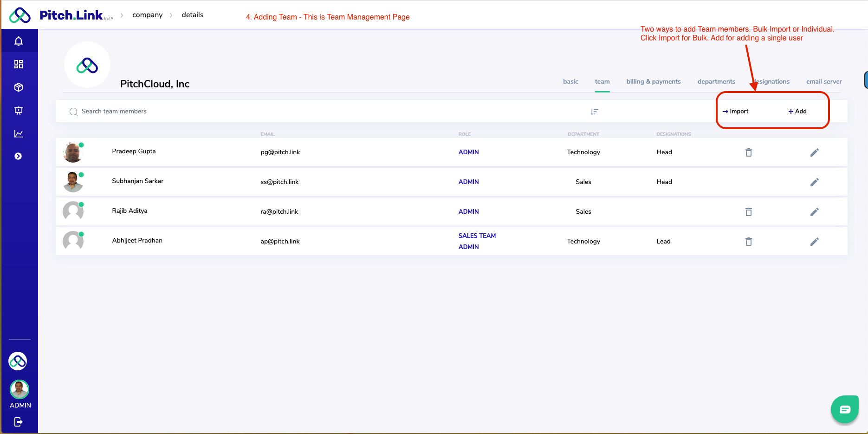Expand sidebar with the arrow circle icon

(x=18, y=156)
